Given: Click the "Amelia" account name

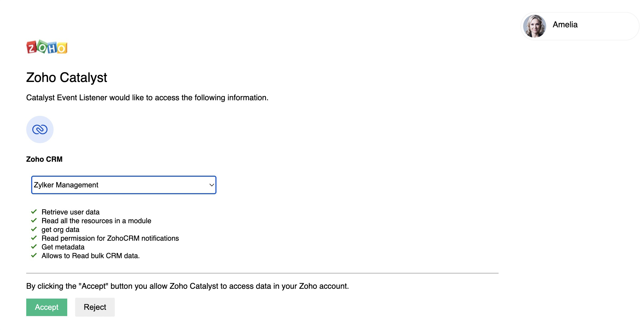Looking at the screenshot, I should 565,24.
